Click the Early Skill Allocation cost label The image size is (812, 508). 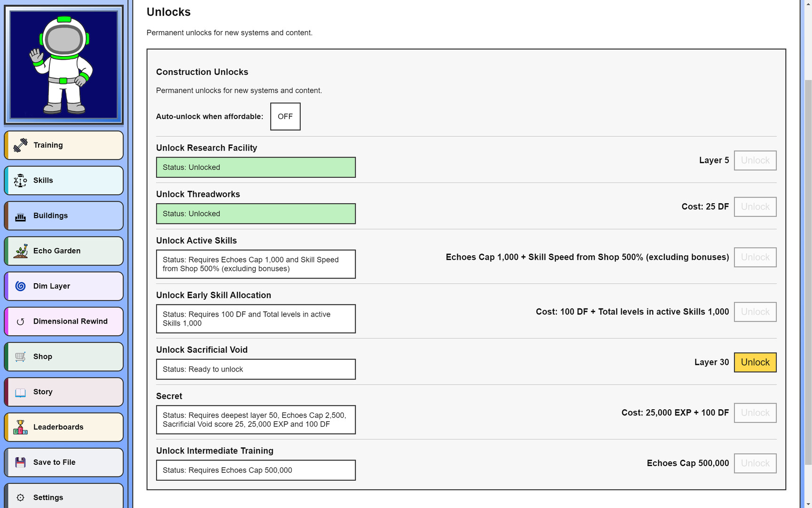coord(632,312)
